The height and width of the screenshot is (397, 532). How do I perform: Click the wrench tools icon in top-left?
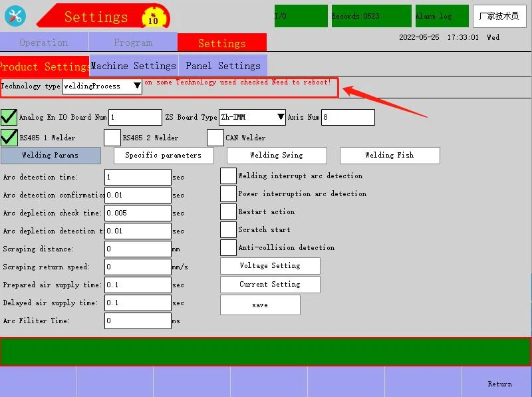(x=15, y=16)
